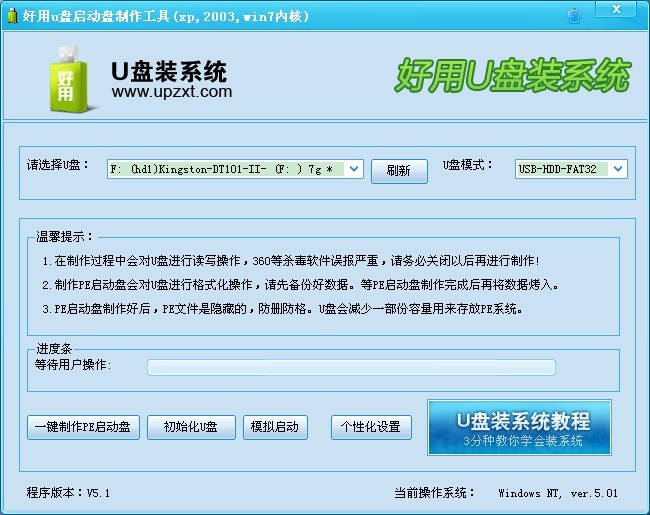Click the 程序版本：V5.1 text

(68, 493)
